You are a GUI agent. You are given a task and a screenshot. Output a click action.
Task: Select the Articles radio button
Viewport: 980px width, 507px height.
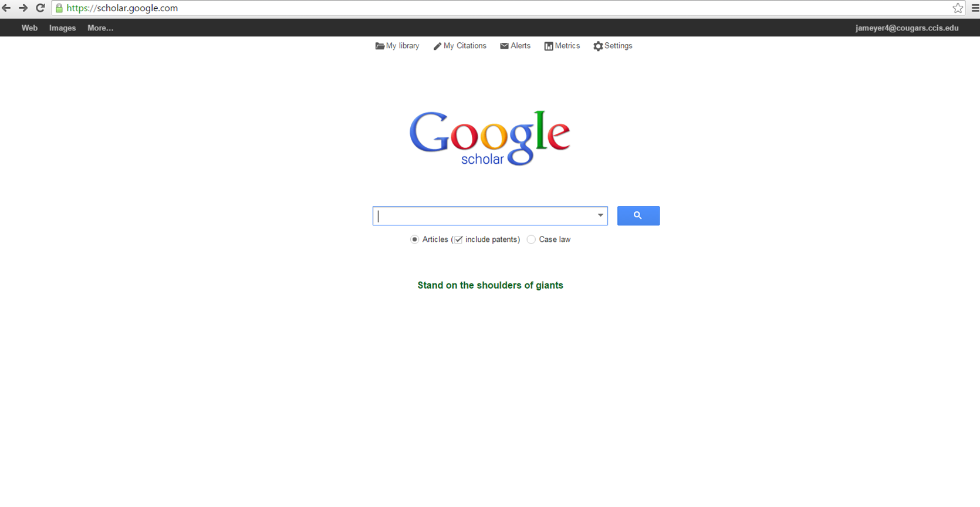click(x=415, y=239)
